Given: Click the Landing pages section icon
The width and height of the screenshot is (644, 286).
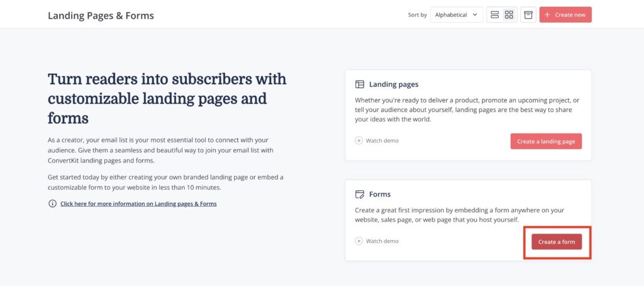Looking at the screenshot, I should pos(359,84).
